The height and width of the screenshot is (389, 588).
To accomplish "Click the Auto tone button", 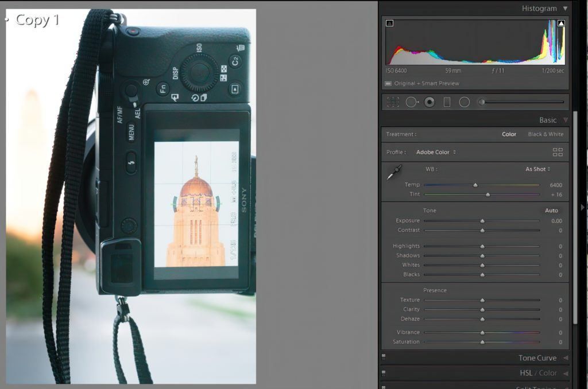I will click(551, 211).
